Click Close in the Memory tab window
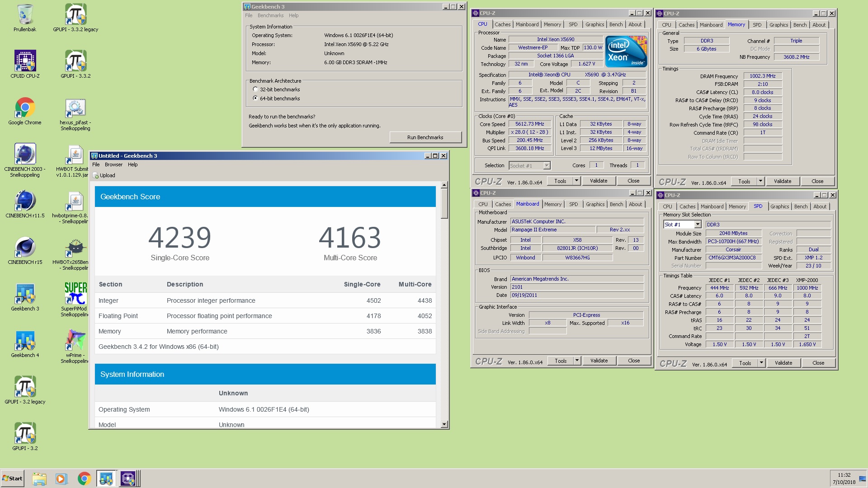868x488 pixels. pos(817,181)
